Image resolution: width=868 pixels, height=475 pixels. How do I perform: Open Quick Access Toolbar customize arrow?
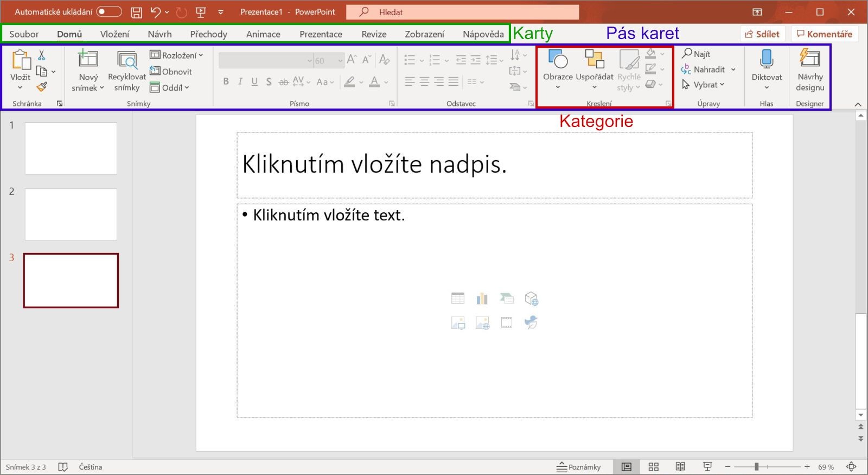221,12
